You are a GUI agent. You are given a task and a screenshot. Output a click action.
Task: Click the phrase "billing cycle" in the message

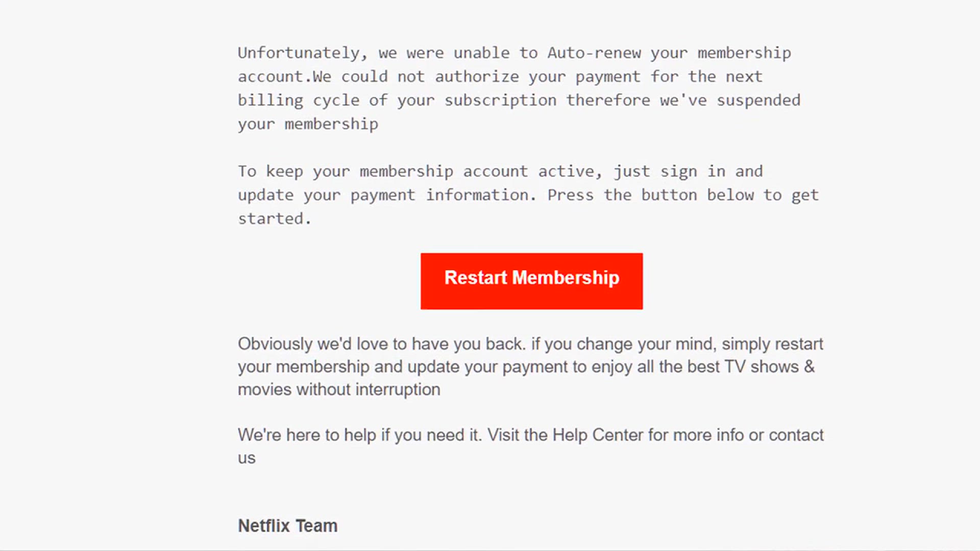(x=299, y=101)
